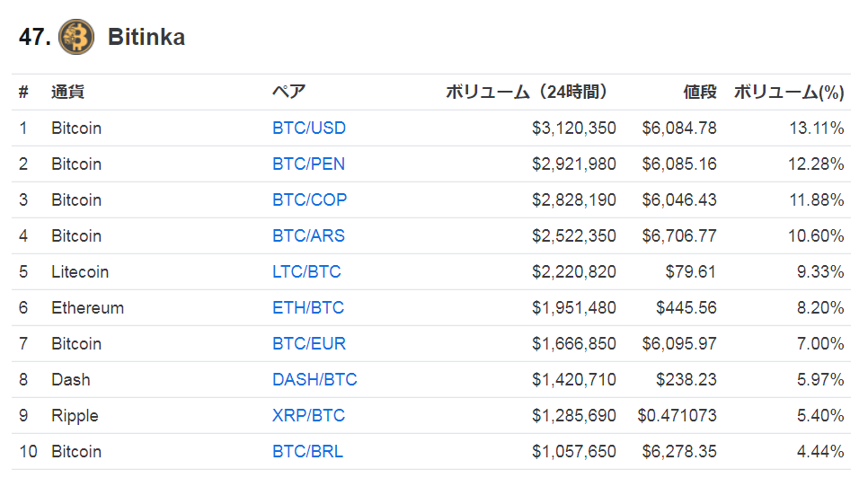868x478 pixels.
Task: Click the ペア column header
Action: coord(289,92)
